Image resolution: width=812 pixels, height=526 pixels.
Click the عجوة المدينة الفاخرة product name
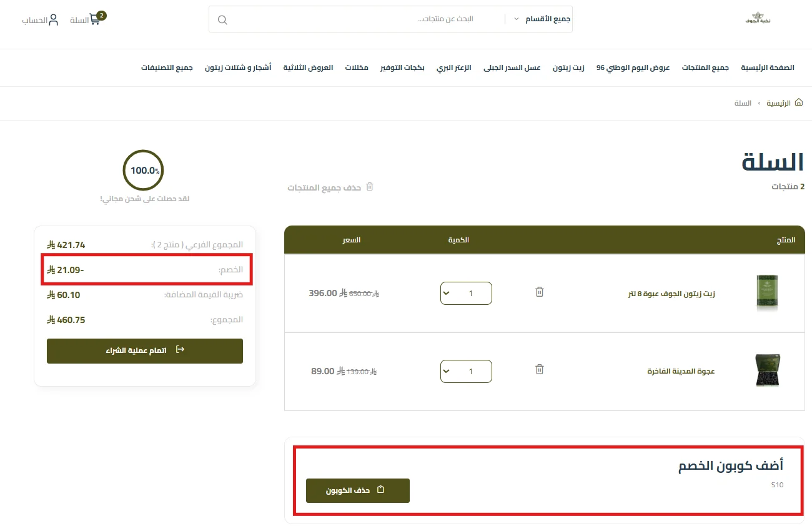pyautogui.click(x=681, y=371)
